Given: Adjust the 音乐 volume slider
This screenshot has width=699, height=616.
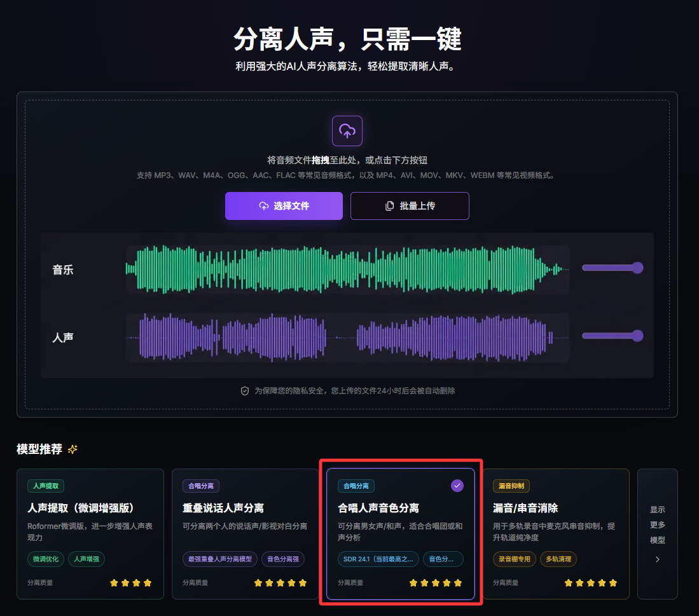Looking at the screenshot, I should 612,268.
